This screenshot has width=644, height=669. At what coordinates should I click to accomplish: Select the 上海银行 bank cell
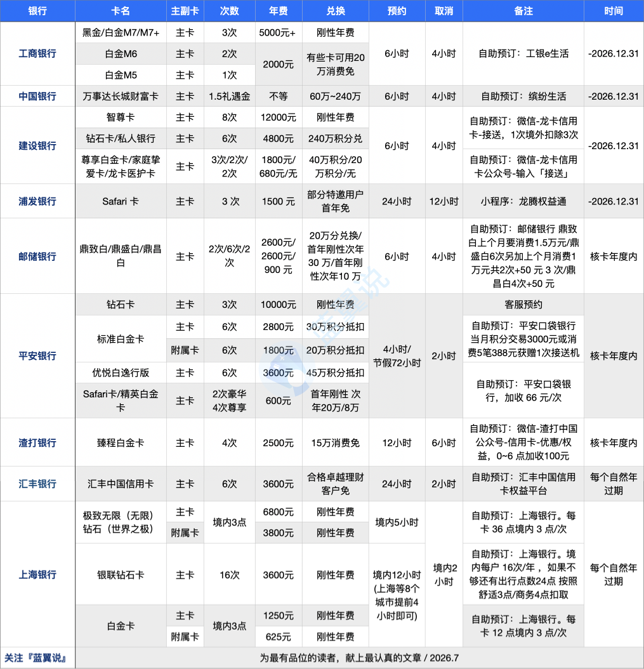(37, 574)
